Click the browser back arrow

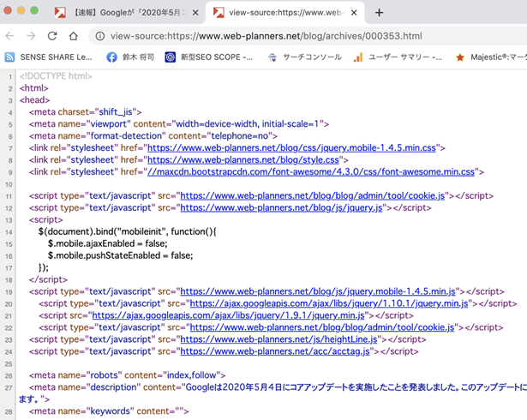pos(10,36)
